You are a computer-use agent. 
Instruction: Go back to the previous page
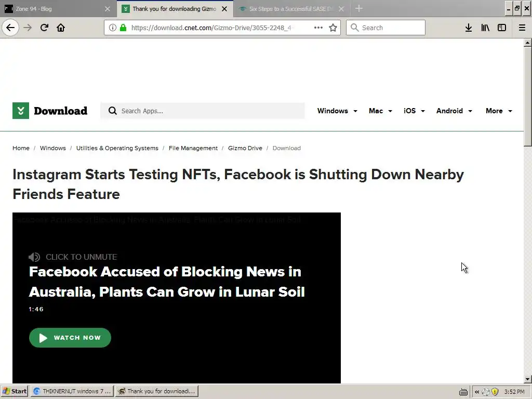click(10, 28)
